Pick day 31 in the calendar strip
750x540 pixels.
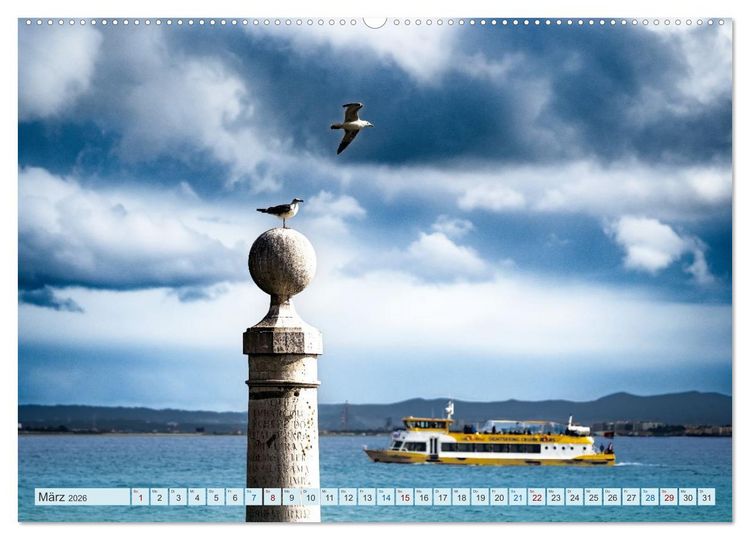[x=707, y=497]
